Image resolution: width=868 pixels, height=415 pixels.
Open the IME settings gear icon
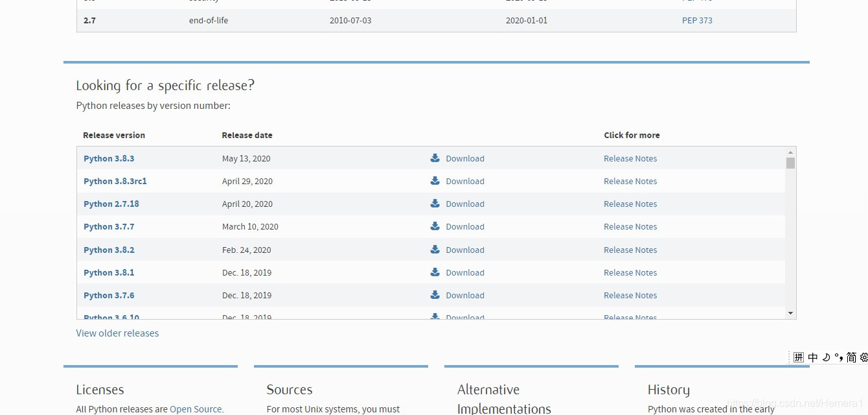864,357
